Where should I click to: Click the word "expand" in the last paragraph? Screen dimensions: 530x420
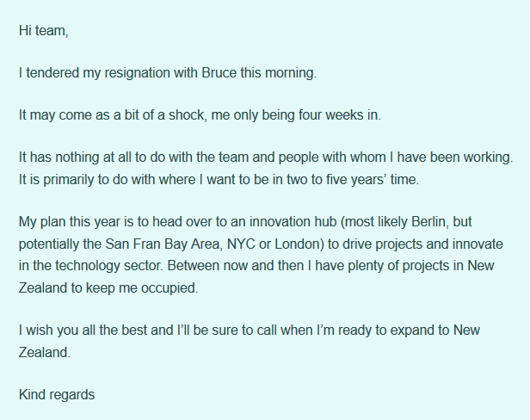pyautogui.click(x=412, y=330)
